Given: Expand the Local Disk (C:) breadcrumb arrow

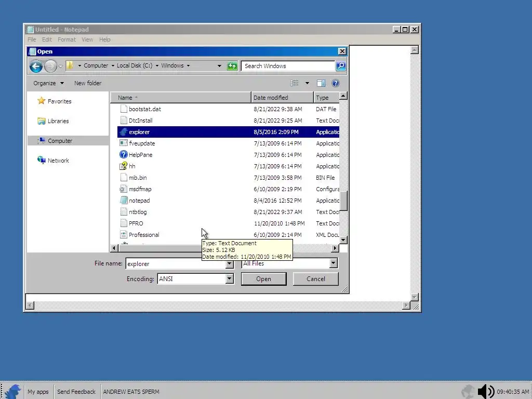Looking at the screenshot, I should (x=157, y=65).
